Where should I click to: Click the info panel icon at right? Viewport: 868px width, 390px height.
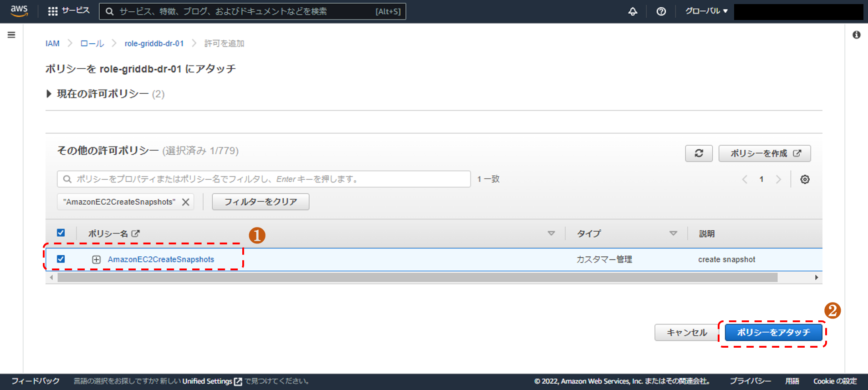[x=856, y=35]
